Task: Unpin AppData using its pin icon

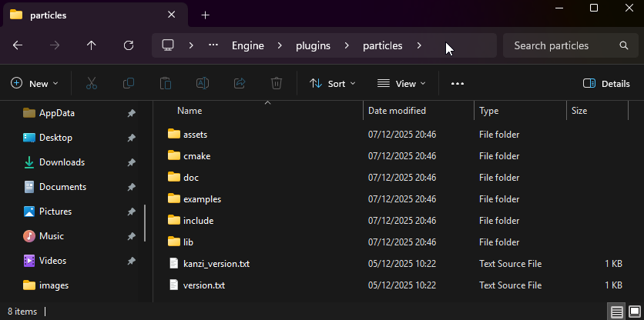Action: 132,113
